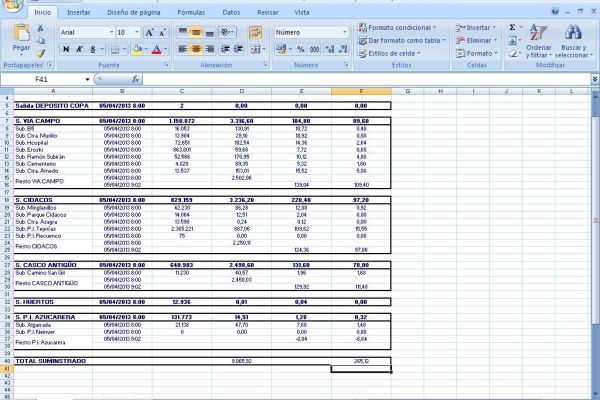Screen dimensions: 600x400
Task: Open the Número format dropdown
Action: coord(344,32)
